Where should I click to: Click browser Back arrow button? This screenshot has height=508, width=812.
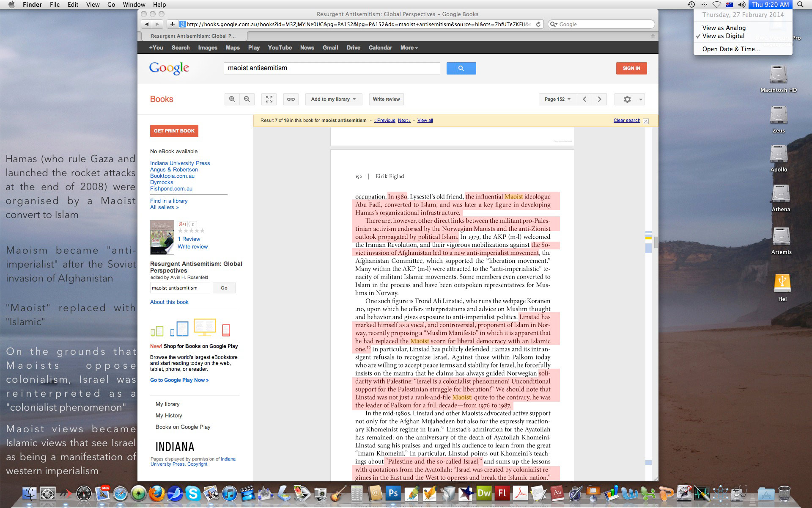(146, 24)
